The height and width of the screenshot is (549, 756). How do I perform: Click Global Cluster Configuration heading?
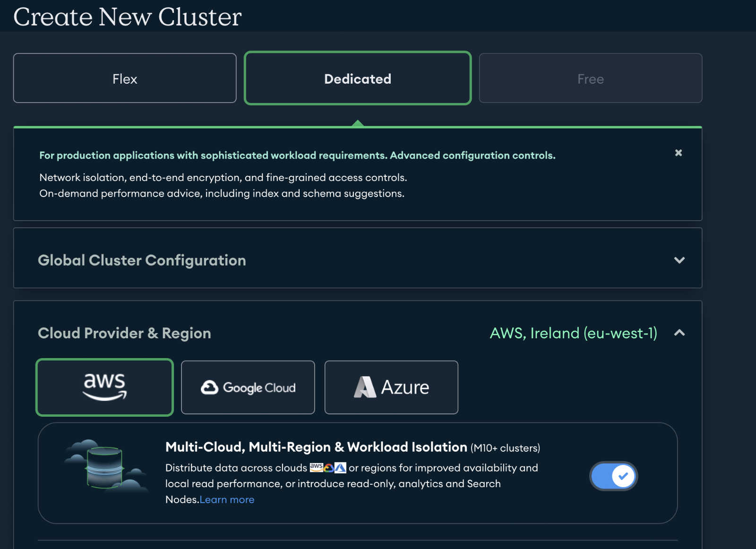tap(142, 260)
